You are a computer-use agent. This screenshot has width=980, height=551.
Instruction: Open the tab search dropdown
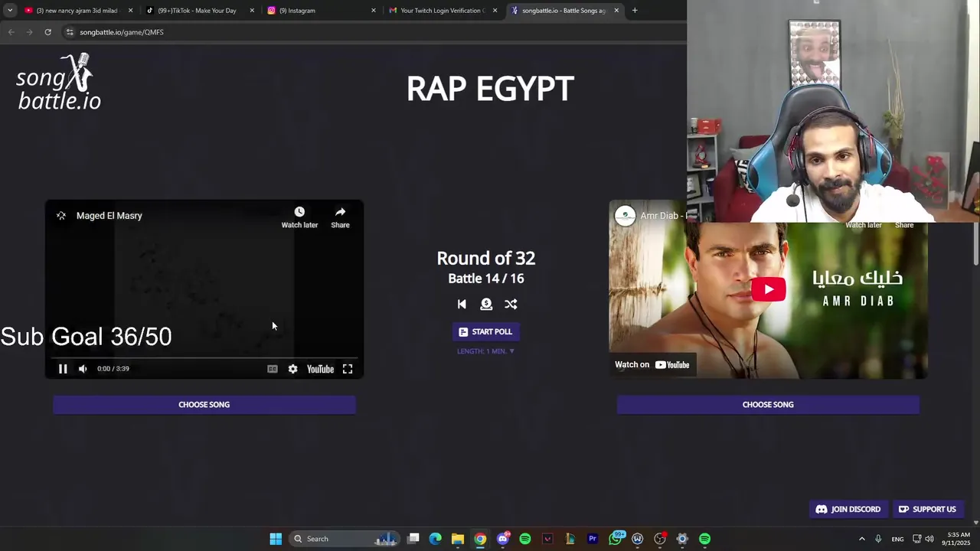click(10, 11)
